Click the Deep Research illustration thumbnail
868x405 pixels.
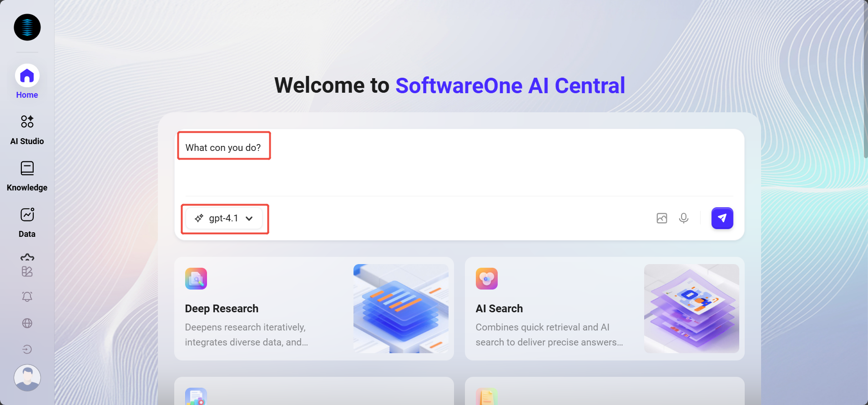[401, 309]
